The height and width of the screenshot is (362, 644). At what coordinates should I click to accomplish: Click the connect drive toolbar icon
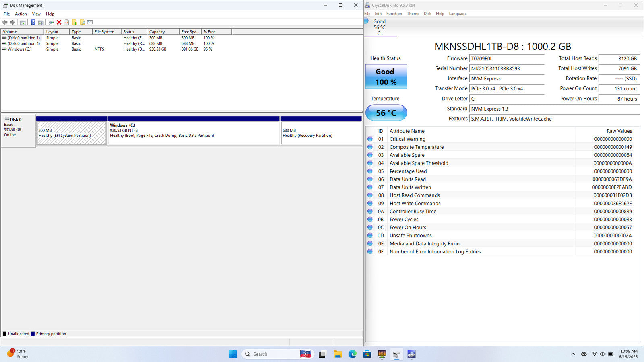click(51, 22)
